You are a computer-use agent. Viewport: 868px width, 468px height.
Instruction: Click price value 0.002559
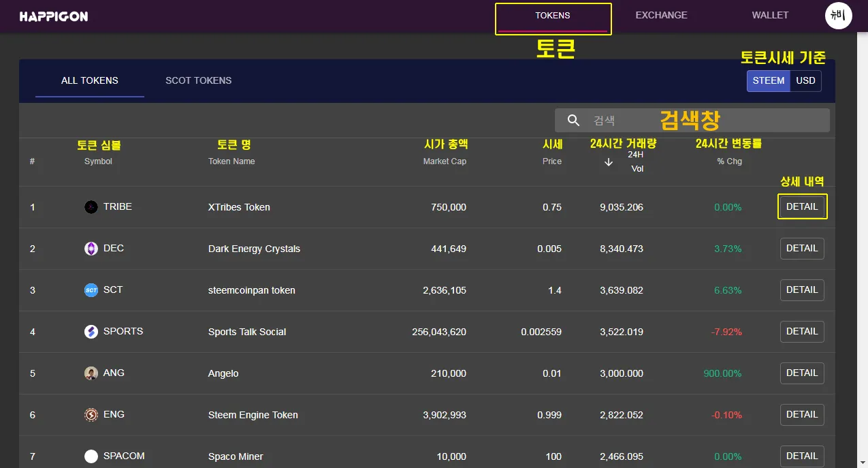541,332
